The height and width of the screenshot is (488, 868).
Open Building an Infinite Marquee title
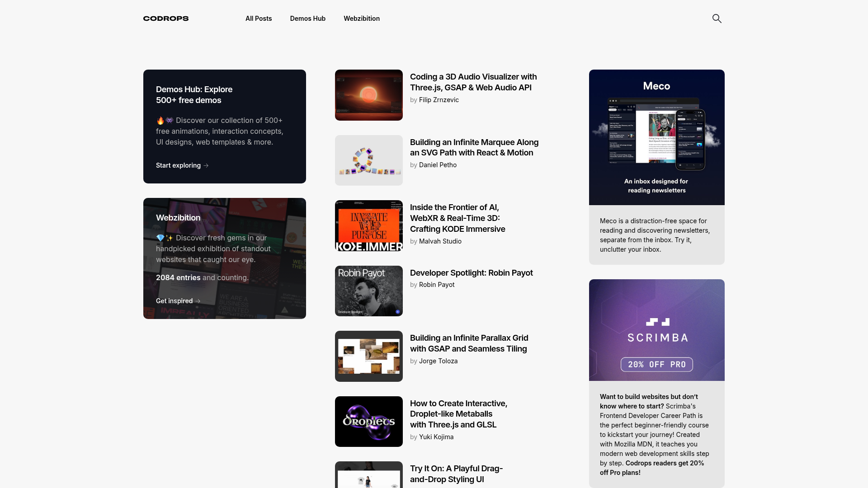click(474, 147)
